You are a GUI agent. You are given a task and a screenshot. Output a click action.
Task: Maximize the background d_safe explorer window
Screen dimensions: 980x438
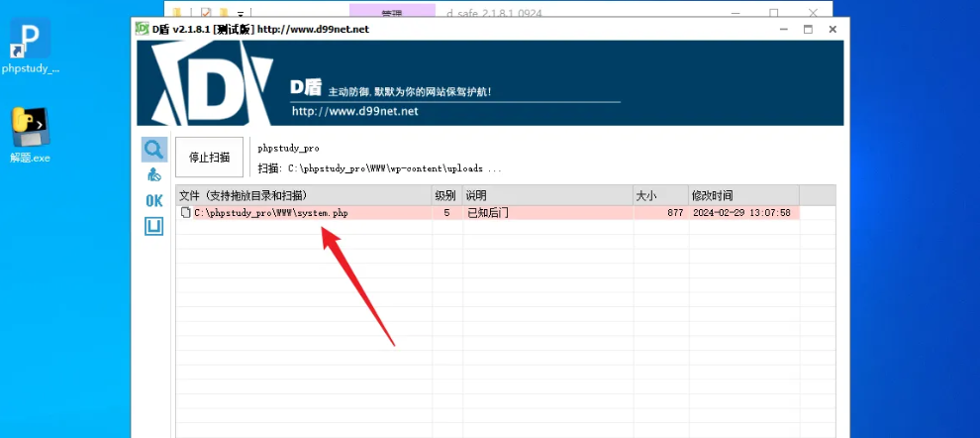(x=774, y=12)
